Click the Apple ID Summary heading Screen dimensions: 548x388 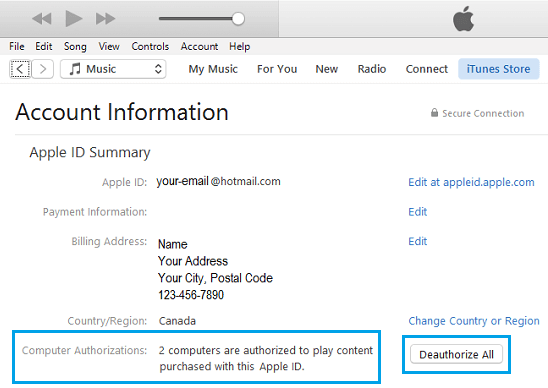coord(90,153)
